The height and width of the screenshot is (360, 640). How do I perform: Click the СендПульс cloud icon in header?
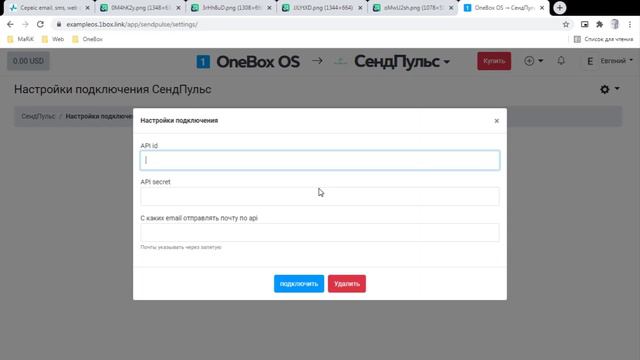tap(340, 61)
